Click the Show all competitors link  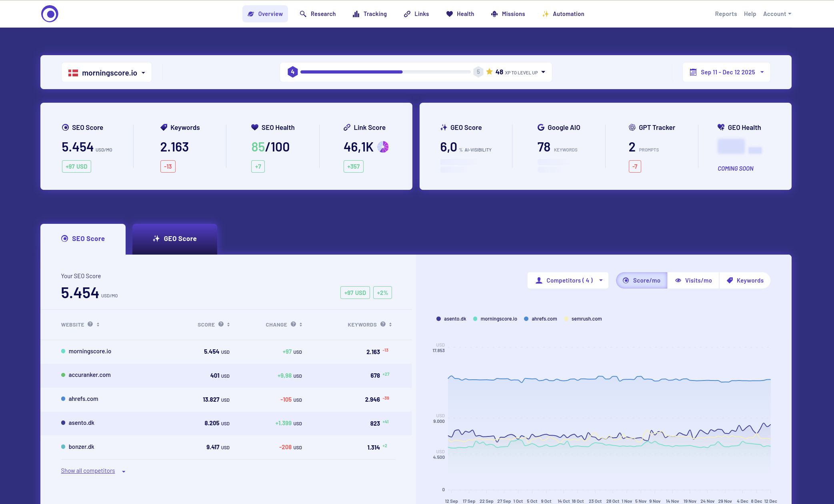(x=88, y=470)
